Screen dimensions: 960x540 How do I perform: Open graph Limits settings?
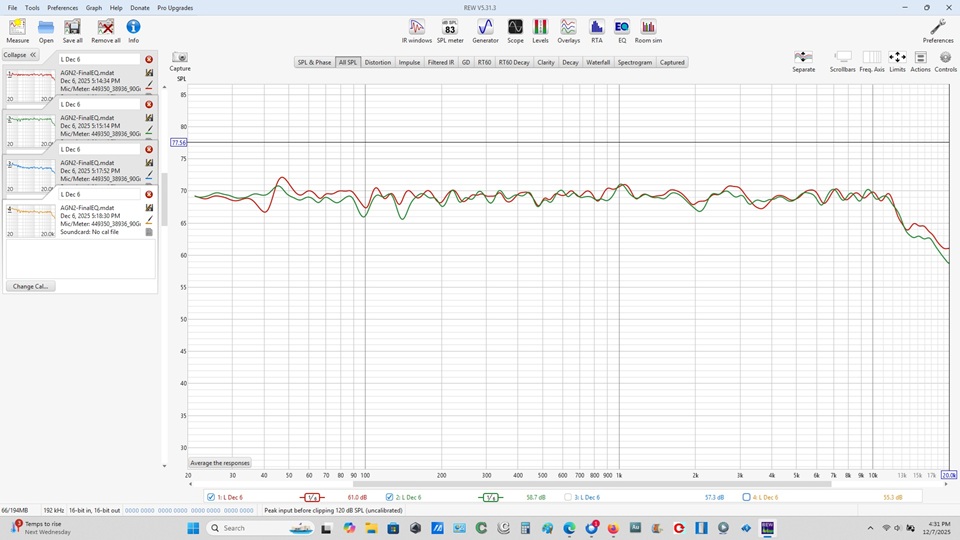[897, 58]
